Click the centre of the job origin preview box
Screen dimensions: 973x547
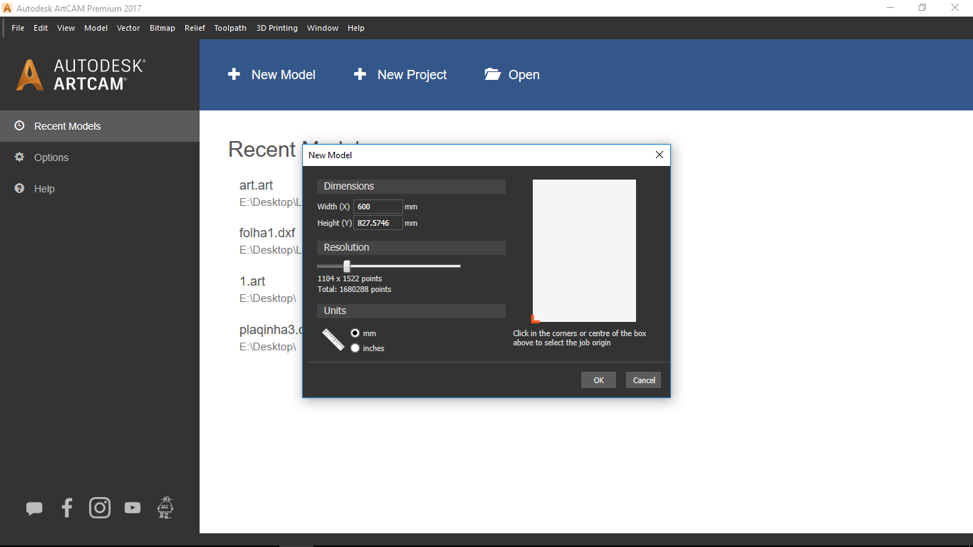[584, 251]
